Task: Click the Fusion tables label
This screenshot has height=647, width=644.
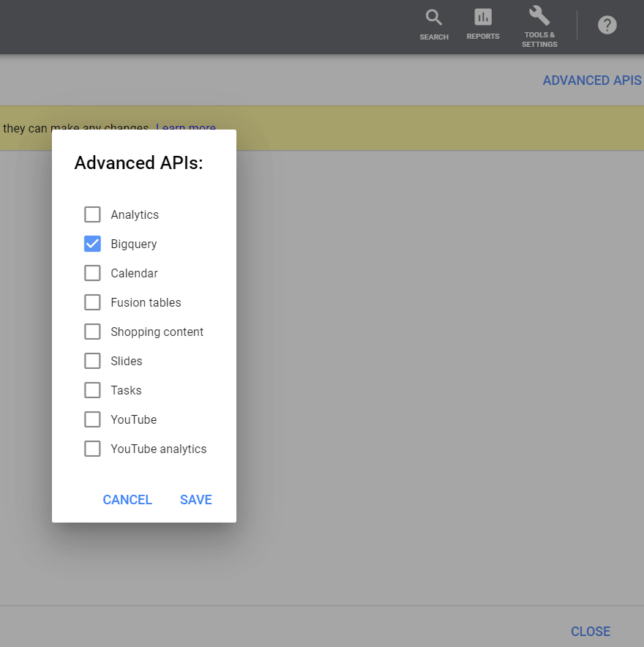Action: [x=146, y=302]
